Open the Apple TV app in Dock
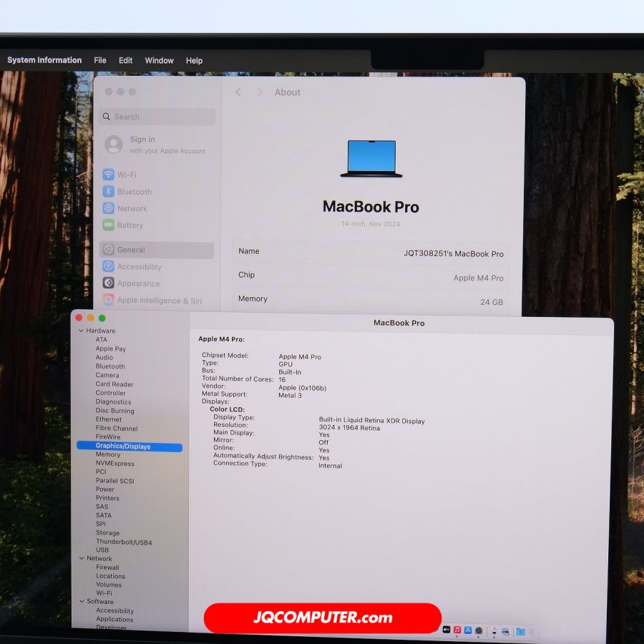This screenshot has width=644, height=644. [446, 630]
